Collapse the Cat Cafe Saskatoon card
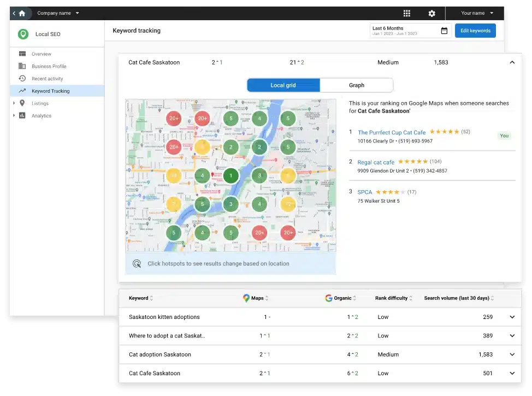Viewport: 532px width, 396px height. tap(512, 62)
